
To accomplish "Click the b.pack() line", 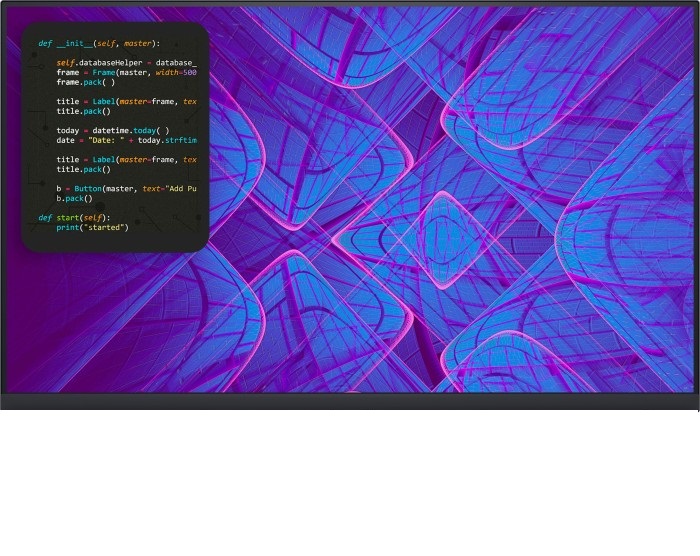I will (x=74, y=198).
